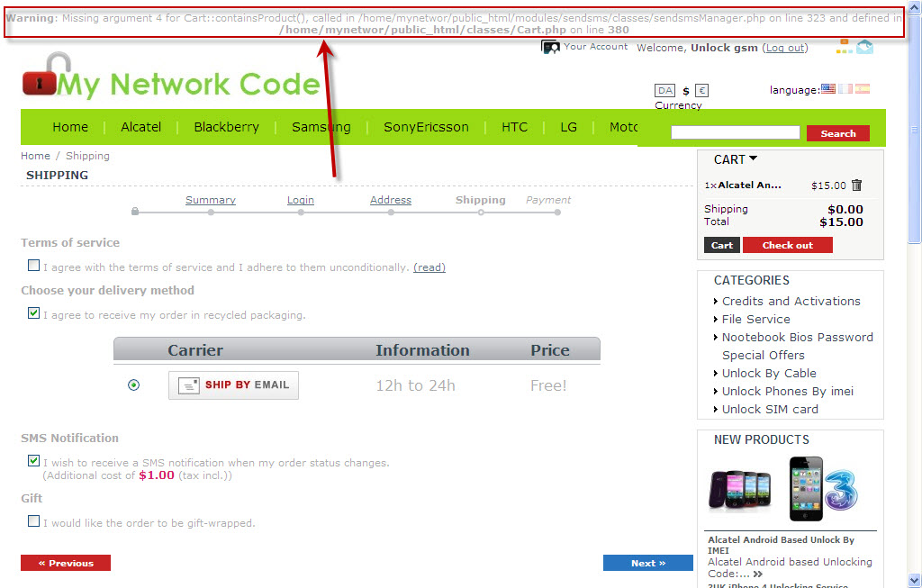Click the double arrow after Alcatel description
The height and width of the screenshot is (588, 922).
tap(758, 574)
